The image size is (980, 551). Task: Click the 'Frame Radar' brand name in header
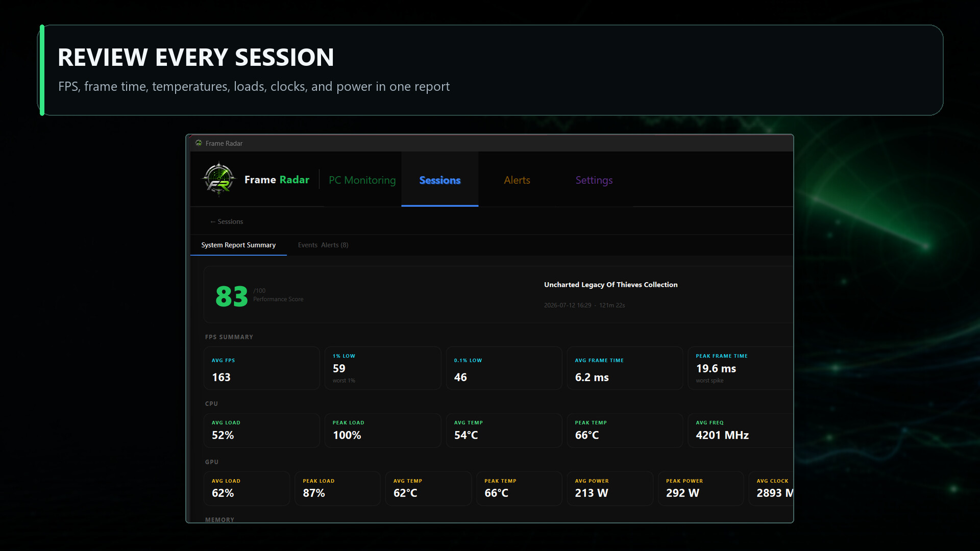point(277,180)
